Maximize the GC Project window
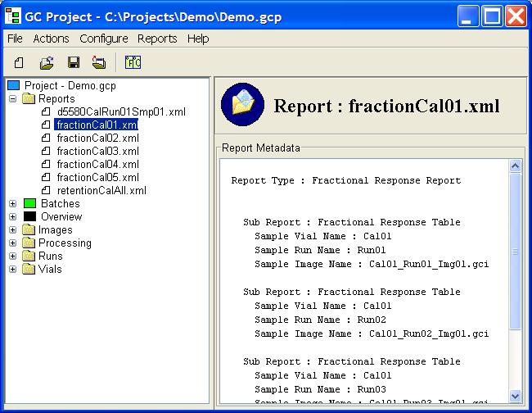The width and height of the screenshot is (532, 413). point(492,16)
